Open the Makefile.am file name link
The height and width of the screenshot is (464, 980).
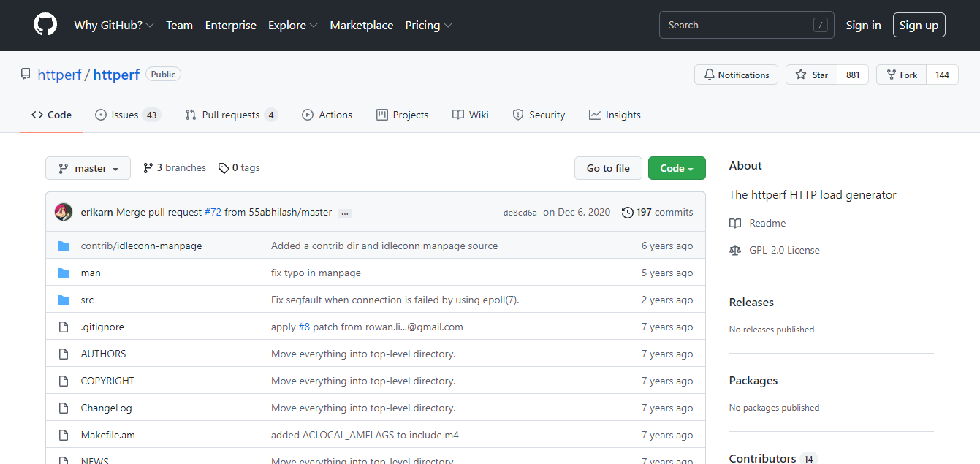(x=108, y=435)
